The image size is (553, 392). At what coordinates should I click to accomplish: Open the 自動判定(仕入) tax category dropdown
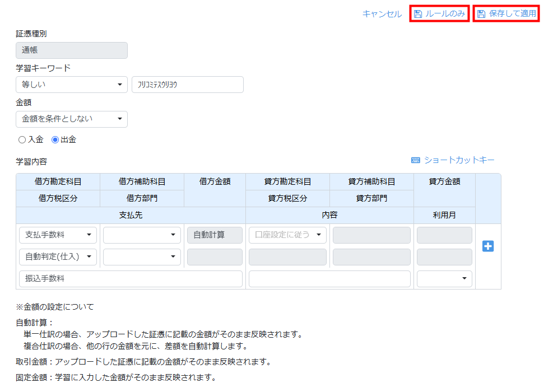coord(58,257)
